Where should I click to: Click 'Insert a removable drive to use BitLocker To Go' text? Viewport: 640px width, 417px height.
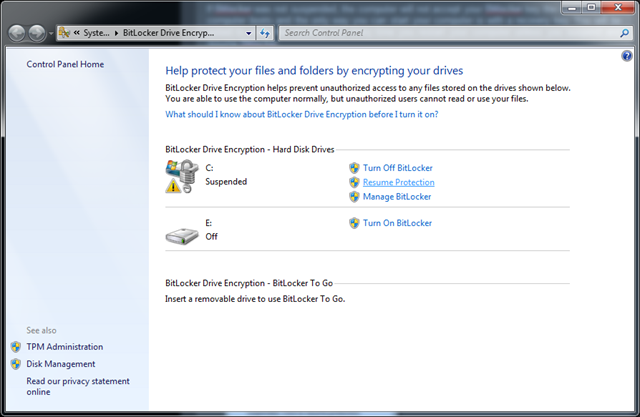255,299
